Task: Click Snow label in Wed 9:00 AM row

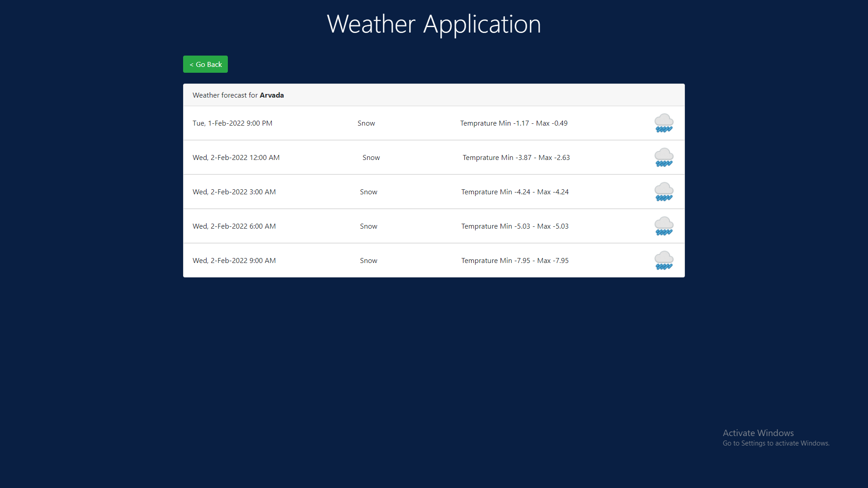Action: click(x=368, y=261)
